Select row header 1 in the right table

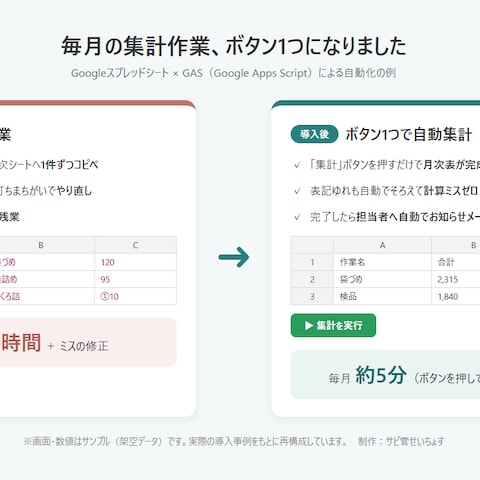(312, 262)
